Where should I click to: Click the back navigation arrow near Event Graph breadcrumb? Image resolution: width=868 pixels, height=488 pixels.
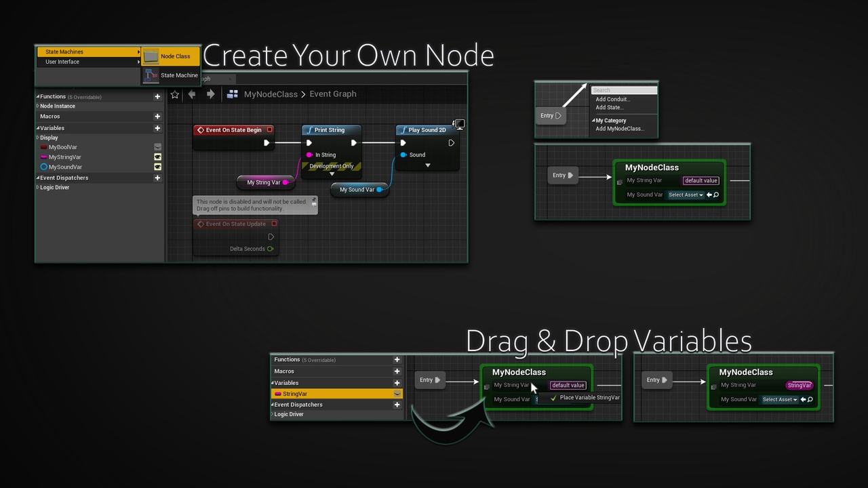pyautogui.click(x=193, y=94)
